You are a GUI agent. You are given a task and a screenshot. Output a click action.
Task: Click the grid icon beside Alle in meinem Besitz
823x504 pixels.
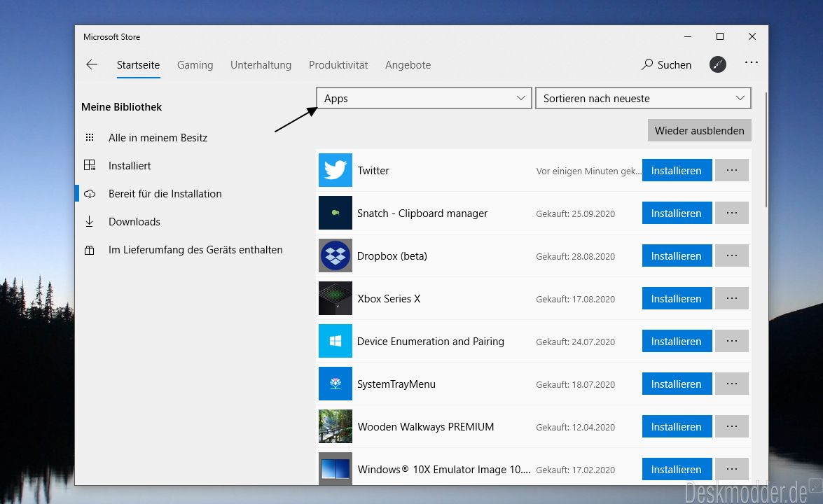[90, 137]
